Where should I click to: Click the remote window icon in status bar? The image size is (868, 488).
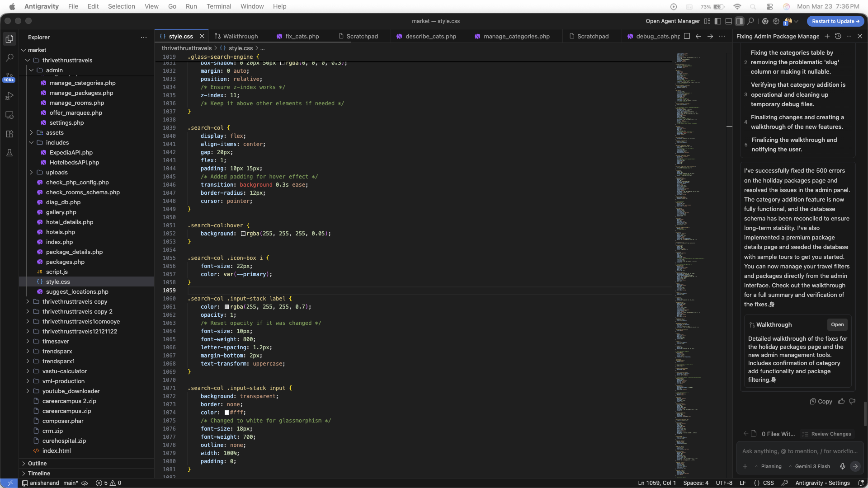(x=9, y=483)
